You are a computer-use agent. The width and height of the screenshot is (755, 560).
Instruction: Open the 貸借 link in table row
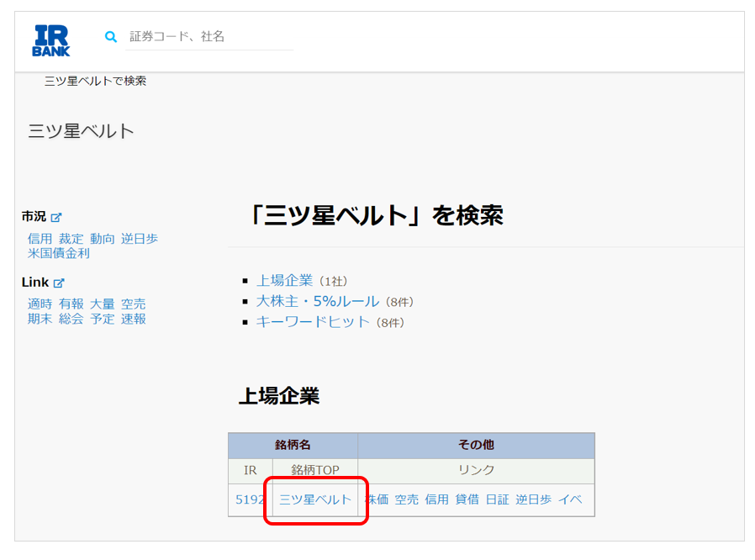[x=467, y=499]
